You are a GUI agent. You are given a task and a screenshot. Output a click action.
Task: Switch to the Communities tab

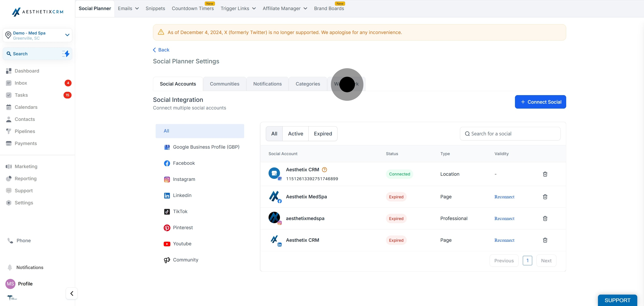[x=225, y=84]
